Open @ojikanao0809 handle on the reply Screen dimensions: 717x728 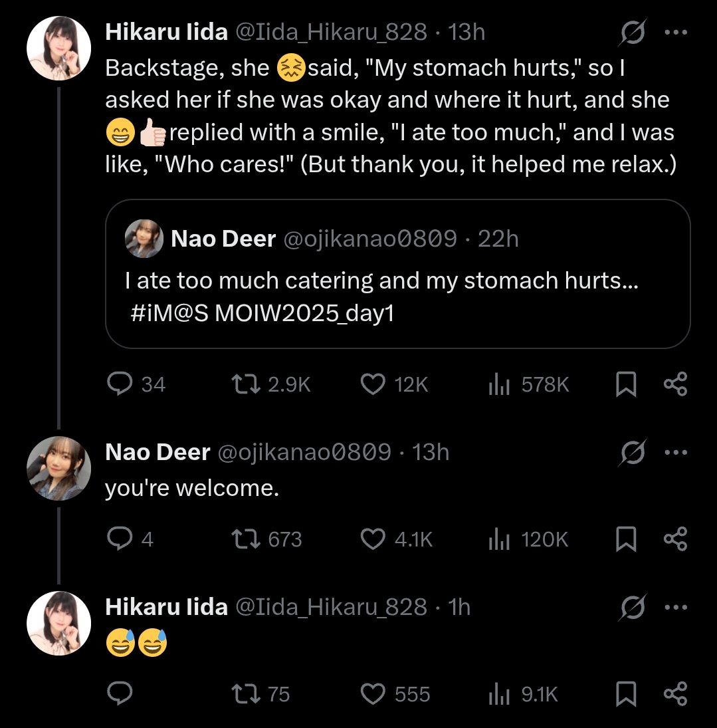point(304,453)
